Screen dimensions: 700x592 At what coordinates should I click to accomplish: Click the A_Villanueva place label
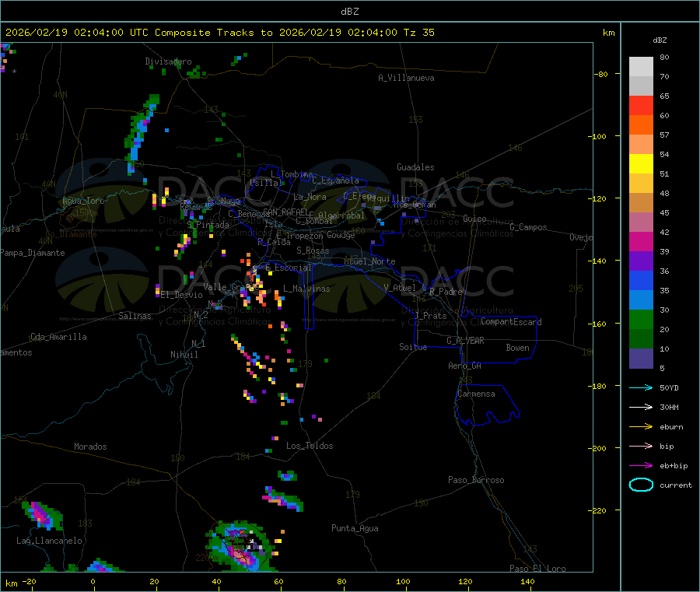click(406, 78)
